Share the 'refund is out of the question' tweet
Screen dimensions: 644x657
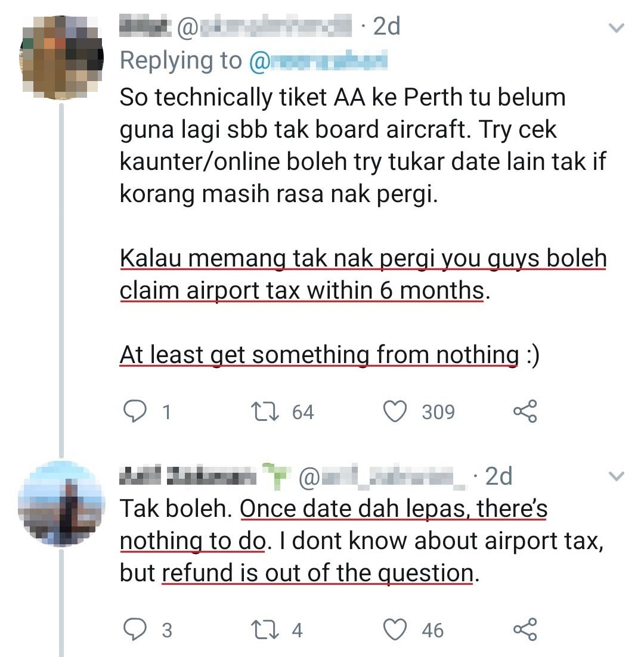[x=525, y=630]
